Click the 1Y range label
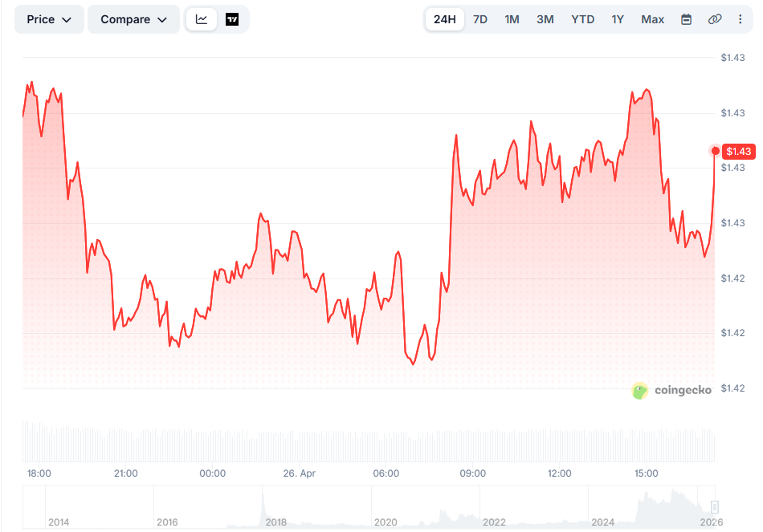Screen dimensions: 763x532 point(618,18)
